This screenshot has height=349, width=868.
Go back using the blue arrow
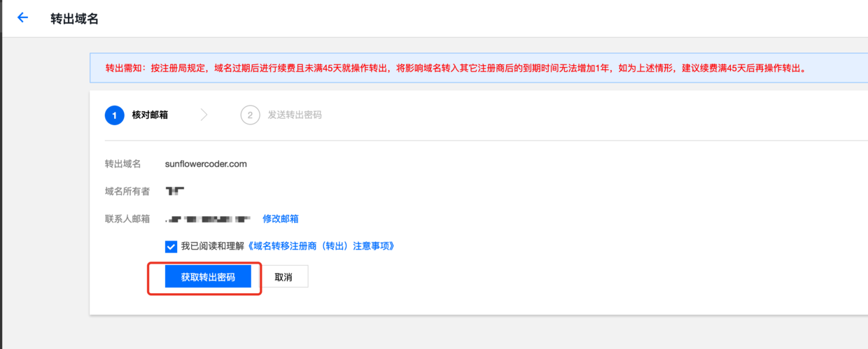pos(22,17)
